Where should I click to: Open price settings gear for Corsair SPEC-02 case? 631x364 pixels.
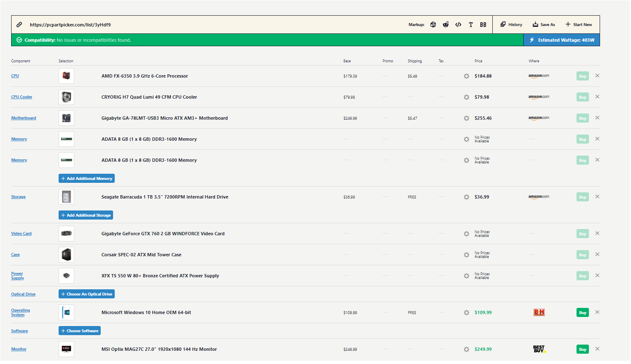pyautogui.click(x=466, y=255)
